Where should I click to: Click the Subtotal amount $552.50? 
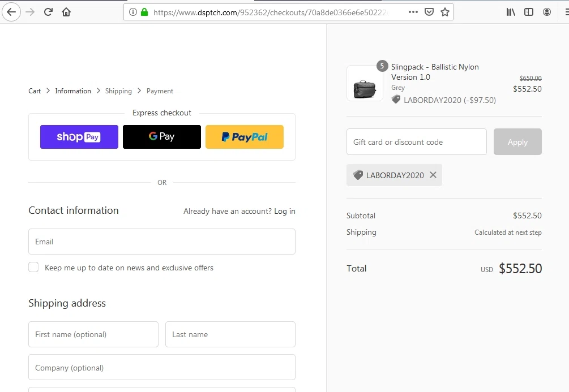[x=527, y=216]
